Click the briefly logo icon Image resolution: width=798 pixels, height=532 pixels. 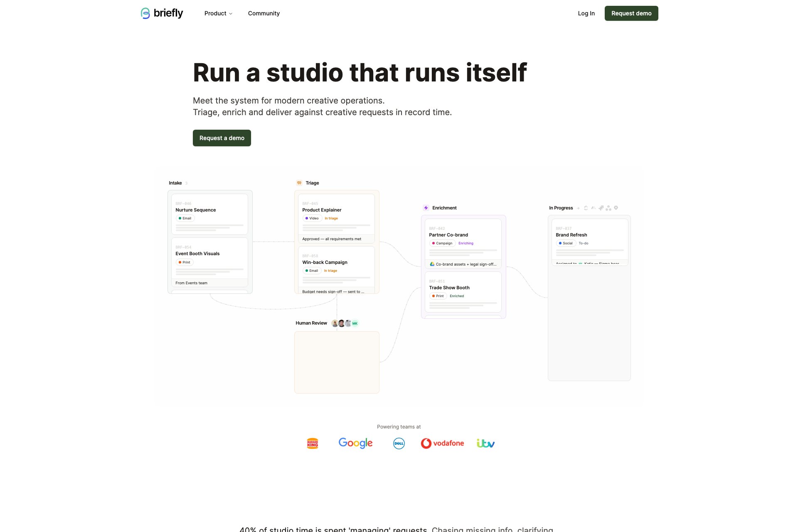coord(145,13)
